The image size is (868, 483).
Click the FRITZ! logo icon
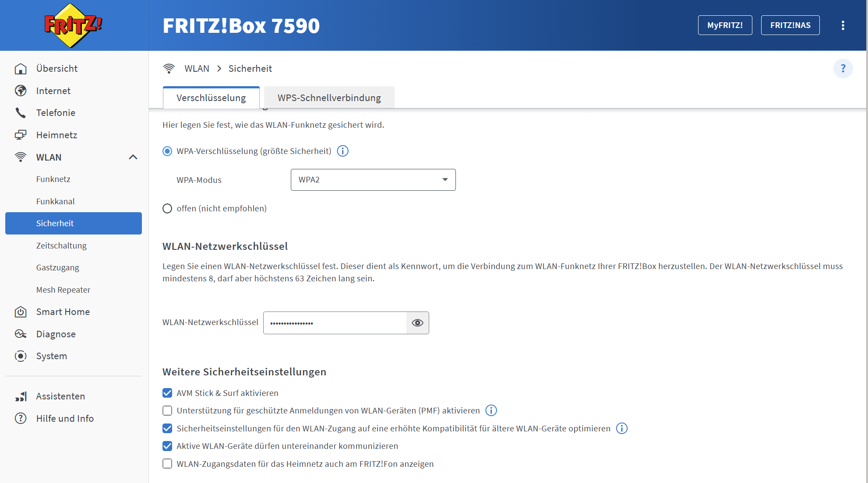pyautogui.click(x=73, y=25)
